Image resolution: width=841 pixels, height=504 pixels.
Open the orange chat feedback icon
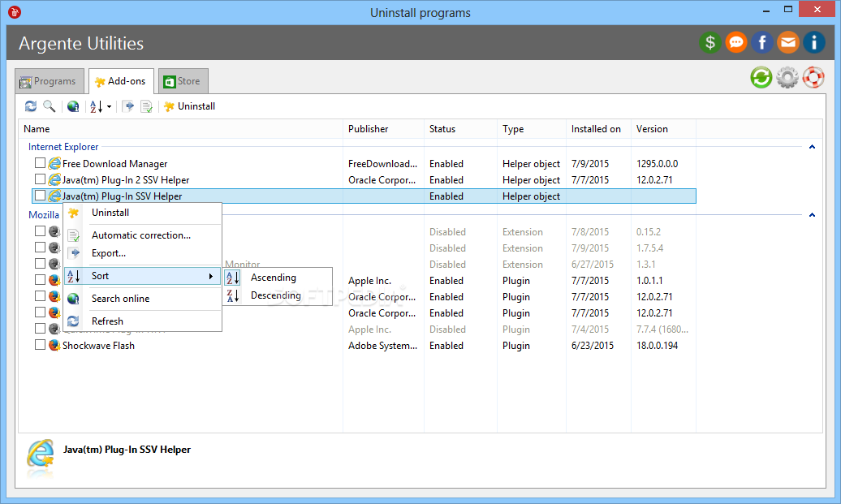pos(735,42)
